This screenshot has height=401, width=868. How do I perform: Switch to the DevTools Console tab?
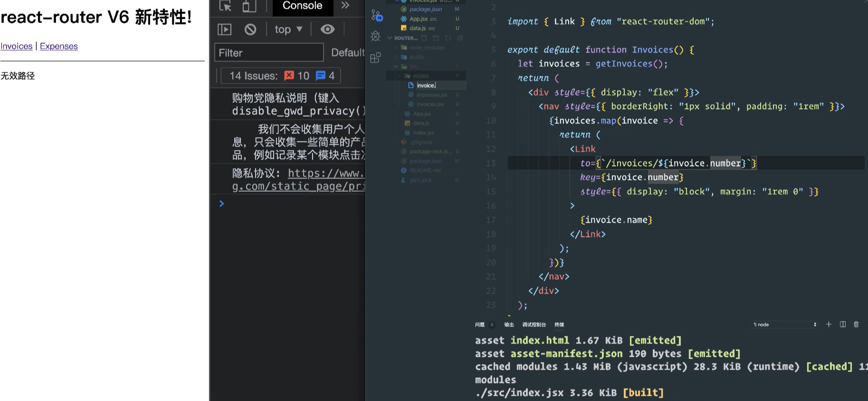coord(302,6)
